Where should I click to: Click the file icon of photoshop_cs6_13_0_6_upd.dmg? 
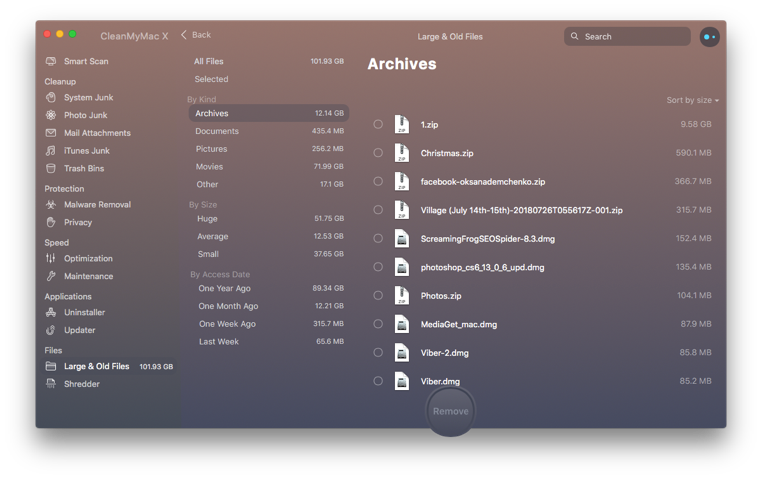coord(402,267)
